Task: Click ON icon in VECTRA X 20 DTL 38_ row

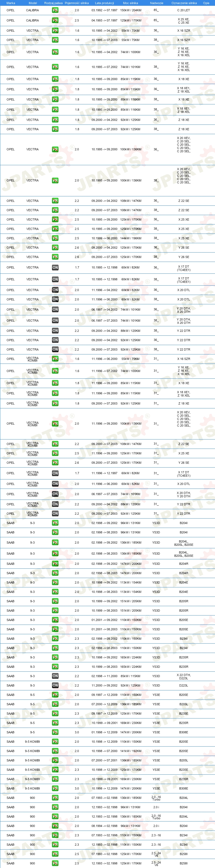Action: click(55, 300)
